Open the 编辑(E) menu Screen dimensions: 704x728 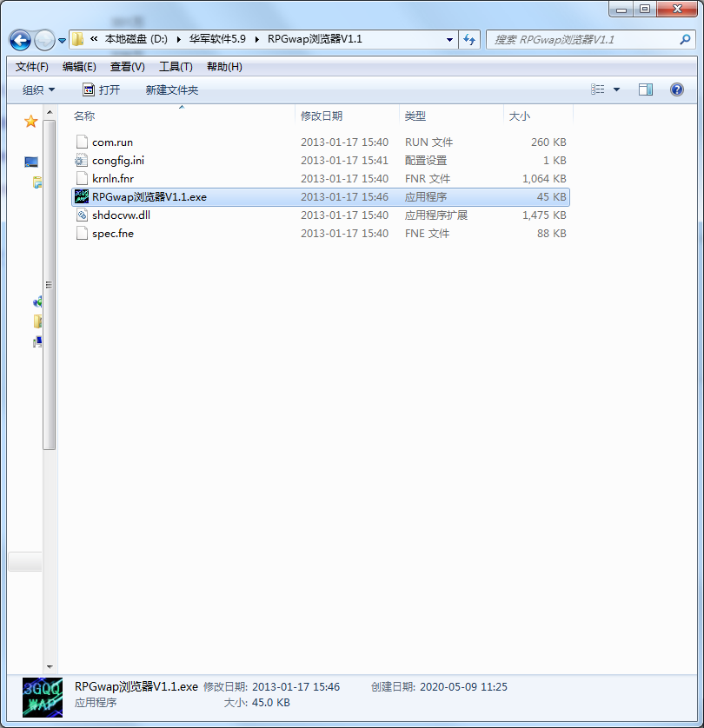coord(79,67)
